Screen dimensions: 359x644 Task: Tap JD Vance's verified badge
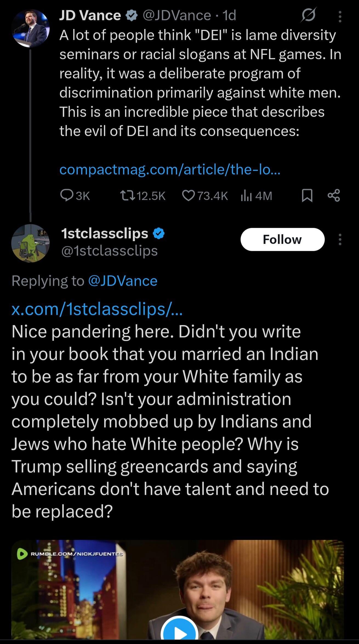tap(132, 16)
